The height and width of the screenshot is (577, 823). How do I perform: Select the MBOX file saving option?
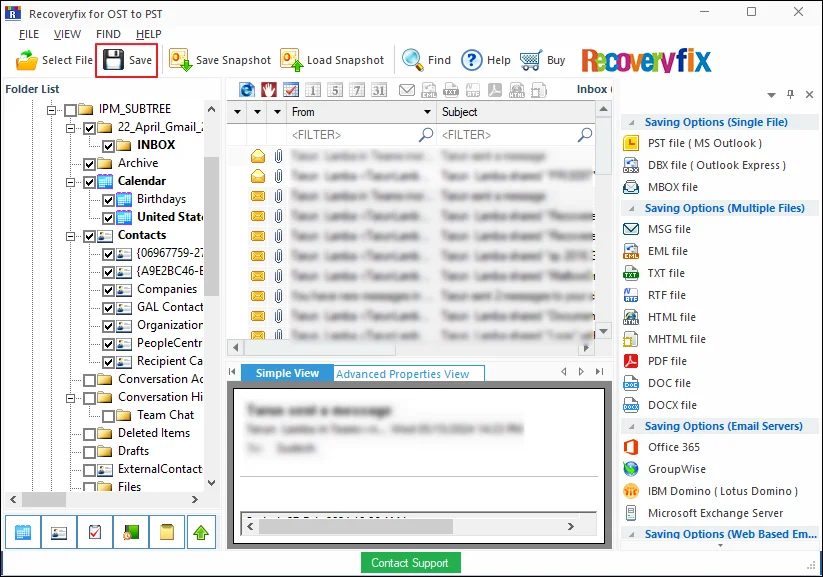[x=672, y=187]
